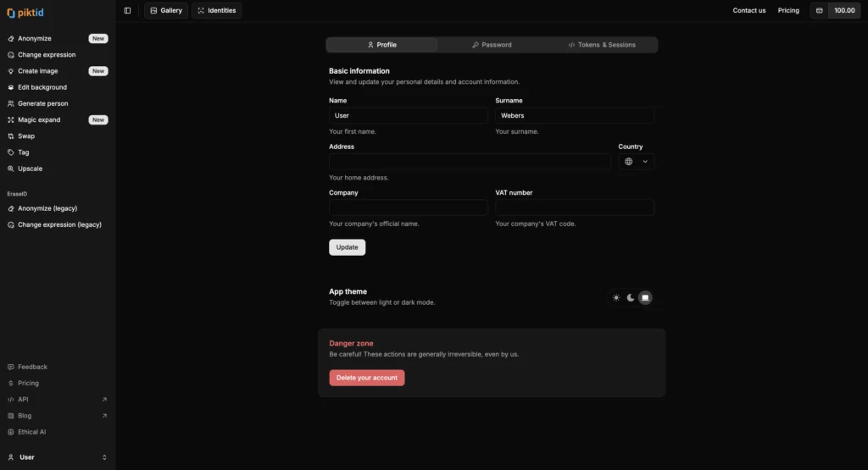The width and height of the screenshot is (868, 470).
Task: Switch to Tokens & Sessions tab
Action: 602,45
